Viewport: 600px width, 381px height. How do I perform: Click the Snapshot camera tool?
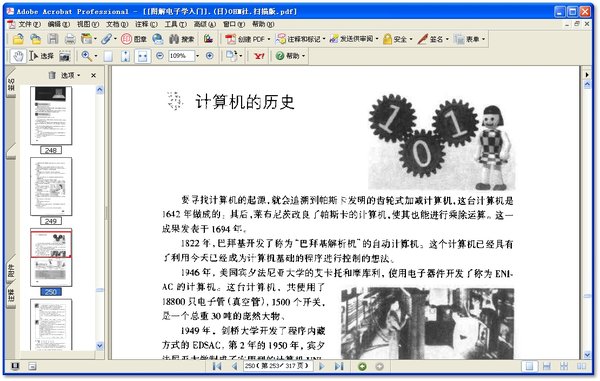pyautogui.click(x=65, y=56)
